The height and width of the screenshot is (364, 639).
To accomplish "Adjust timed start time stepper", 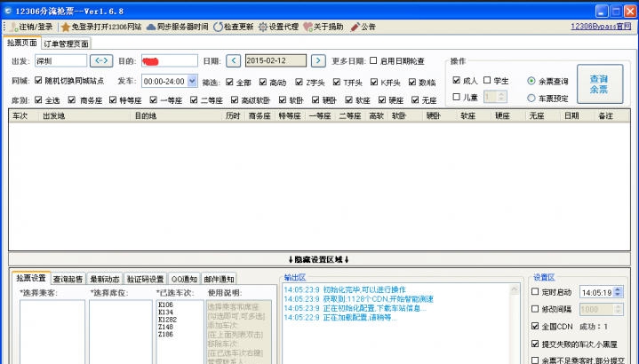I will [618, 292].
